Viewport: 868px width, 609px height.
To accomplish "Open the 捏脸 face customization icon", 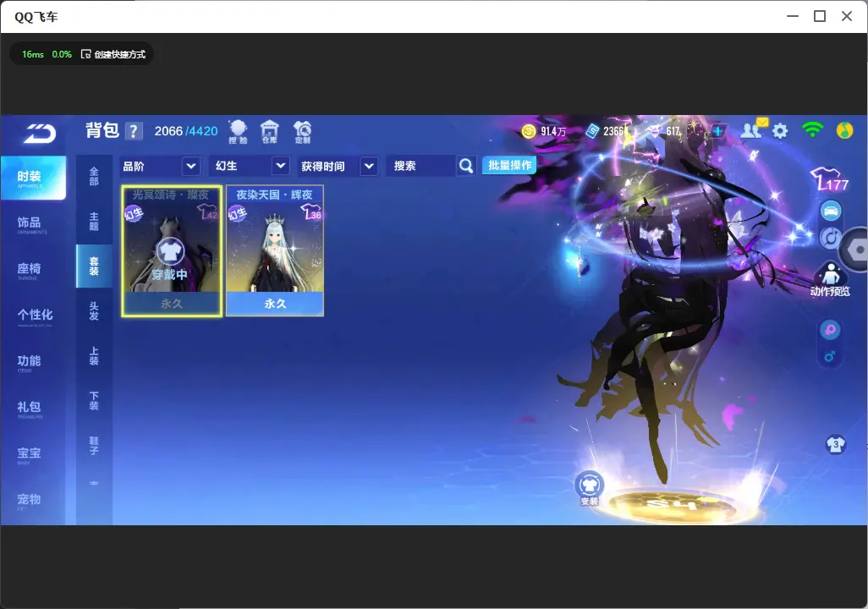I will 238,132.
